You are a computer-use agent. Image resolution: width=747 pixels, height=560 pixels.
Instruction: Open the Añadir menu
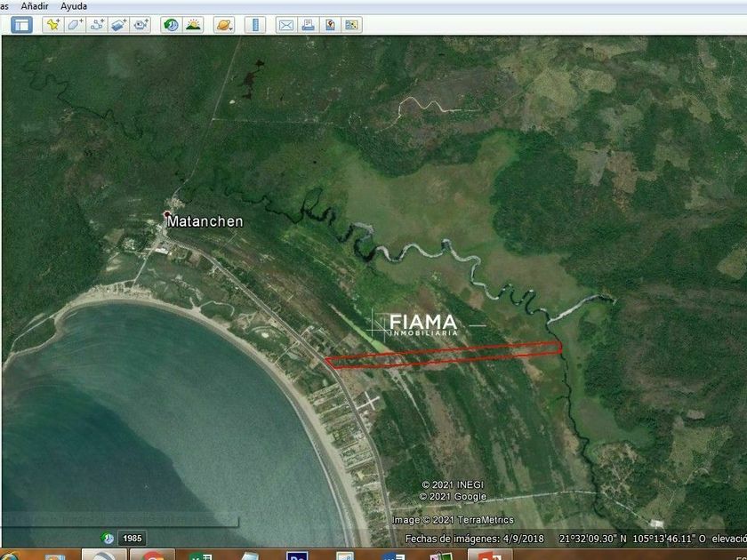point(35,6)
